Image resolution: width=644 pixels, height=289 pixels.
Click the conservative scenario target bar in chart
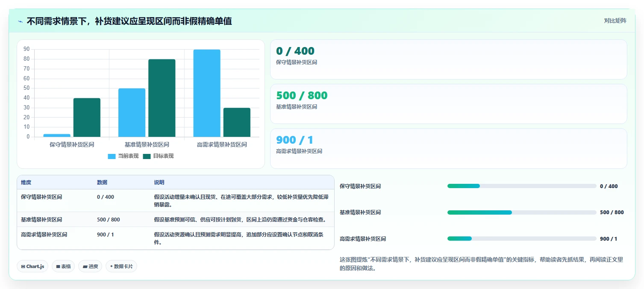87,118
